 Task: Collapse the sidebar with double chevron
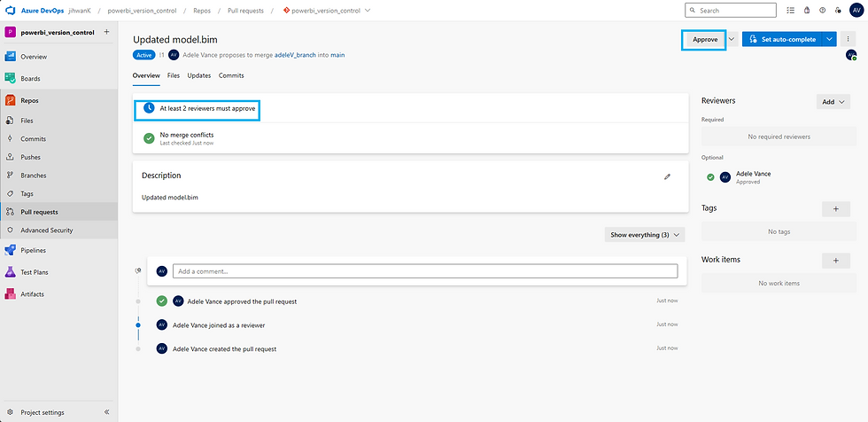click(107, 412)
